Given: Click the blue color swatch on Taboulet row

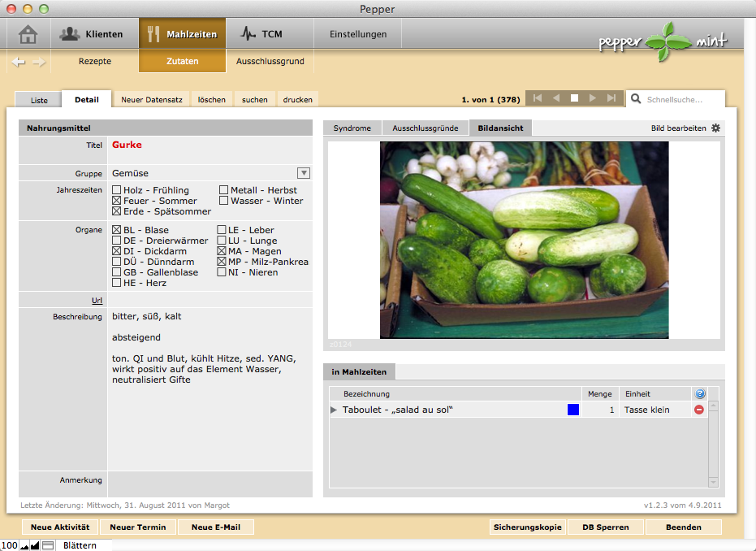Looking at the screenshot, I should (573, 410).
